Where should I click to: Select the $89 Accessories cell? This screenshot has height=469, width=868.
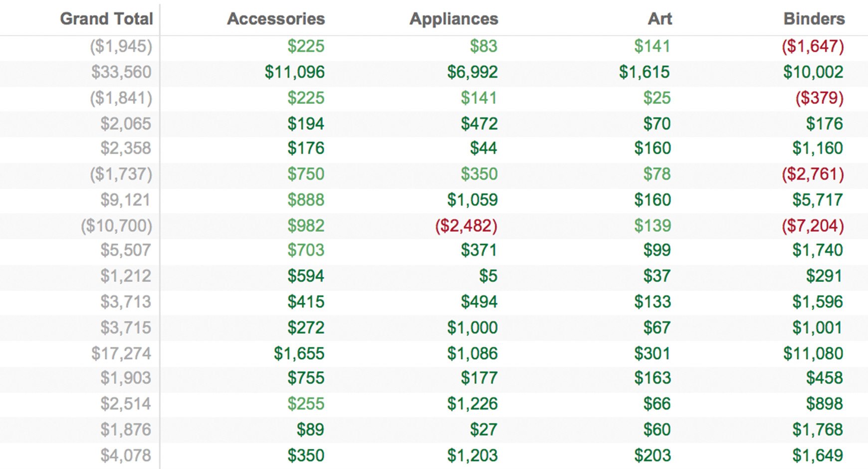pyautogui.click(x=310, y=430)
